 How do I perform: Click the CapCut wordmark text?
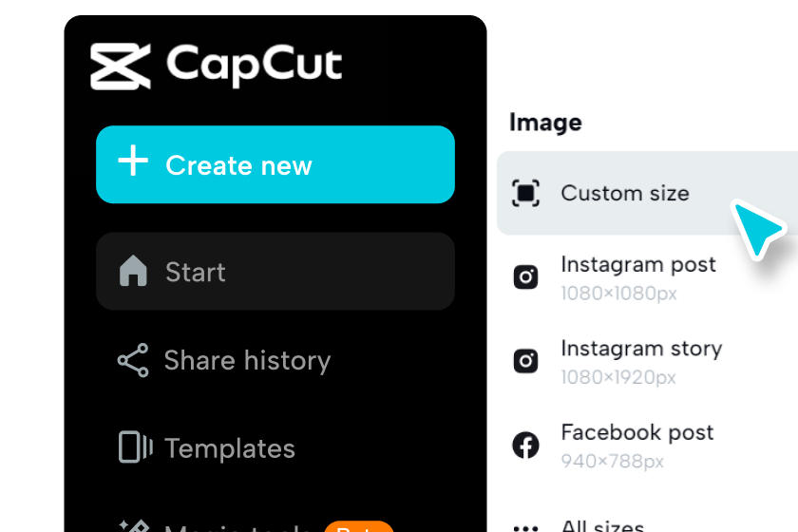coord(254,66)
